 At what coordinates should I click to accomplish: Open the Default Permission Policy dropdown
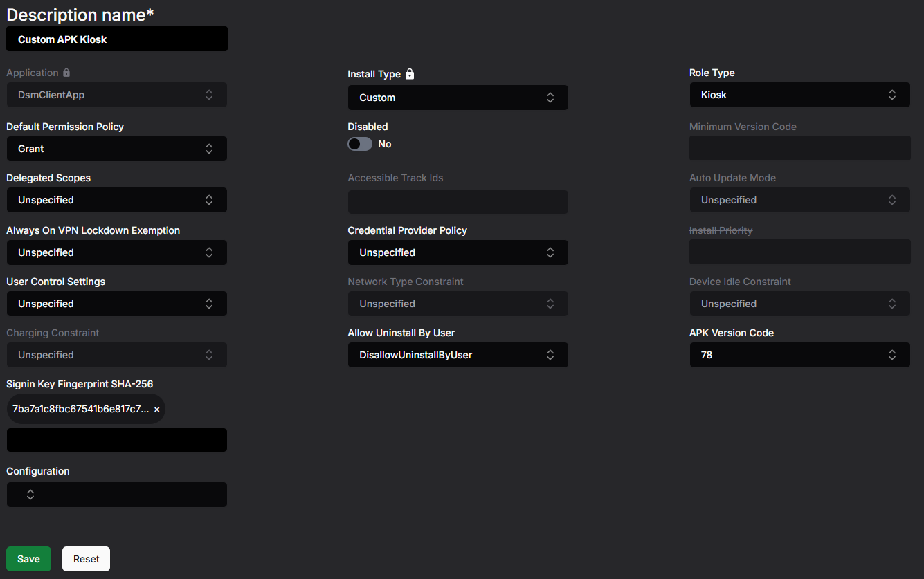tap(116, 149)
